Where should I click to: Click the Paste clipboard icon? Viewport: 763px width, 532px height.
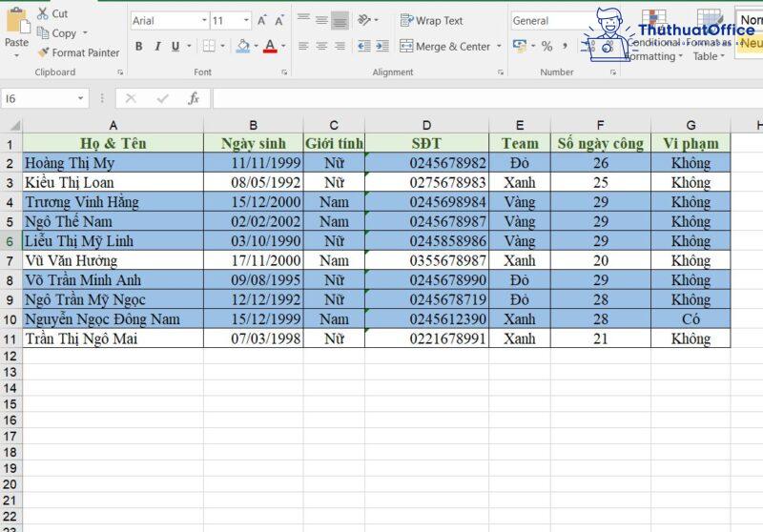tap(17, 21)
